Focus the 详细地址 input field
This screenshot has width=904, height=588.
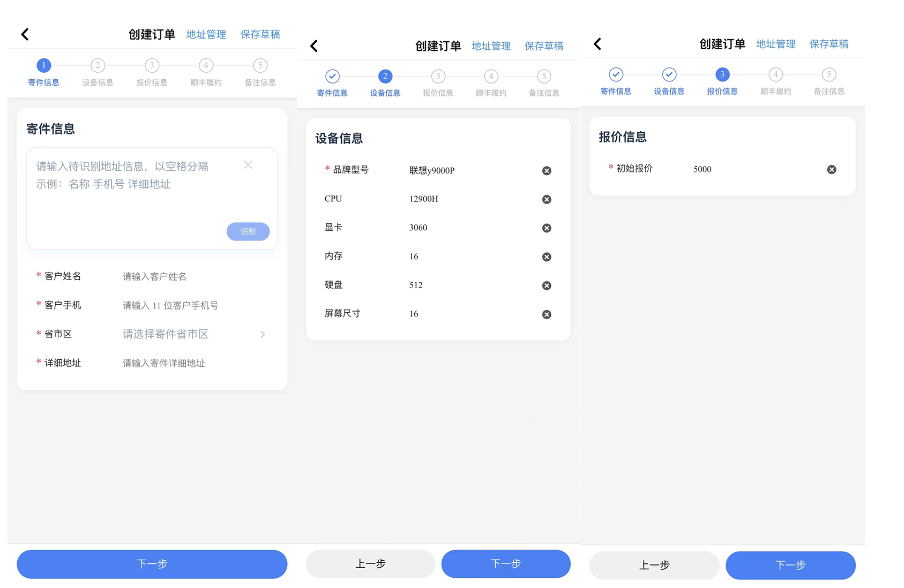[193, 363]
